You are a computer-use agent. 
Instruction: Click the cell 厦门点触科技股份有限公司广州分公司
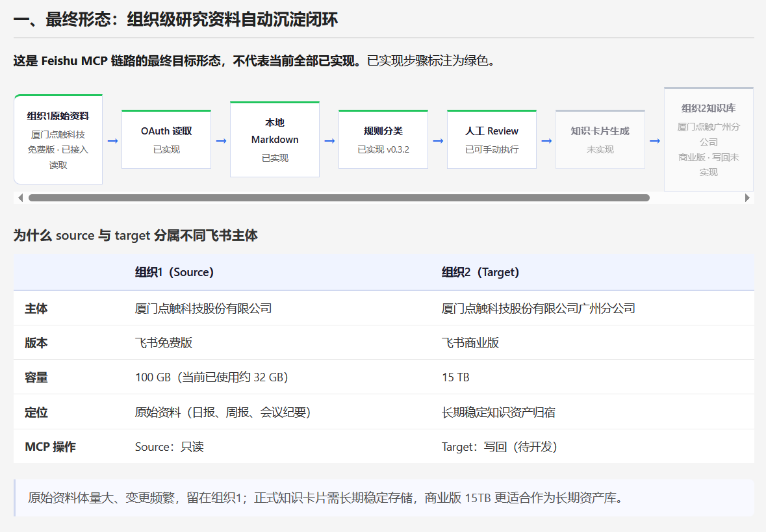coord(539,309)
